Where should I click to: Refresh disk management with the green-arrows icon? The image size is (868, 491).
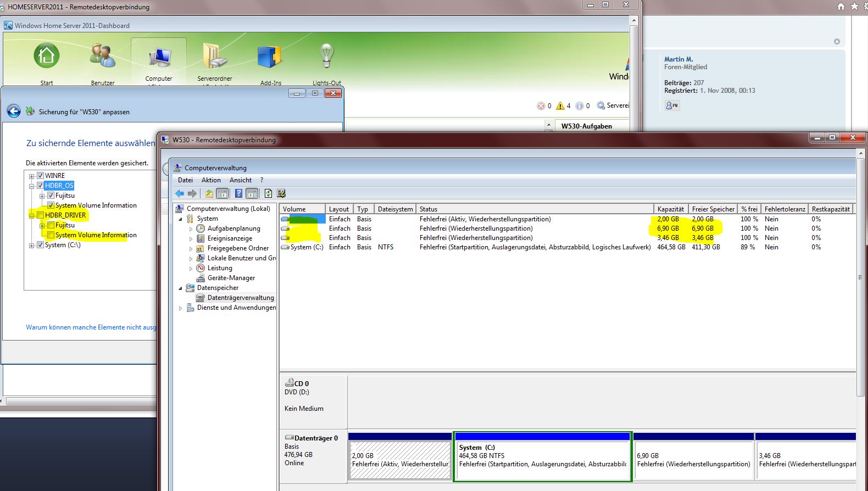tap(268, 193)
